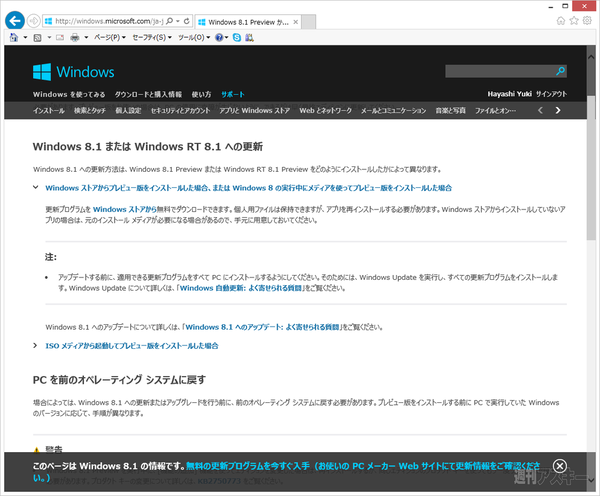
Task: Select the セキュリティとアカウント sub-navigation item
Action: coord(180,111)
